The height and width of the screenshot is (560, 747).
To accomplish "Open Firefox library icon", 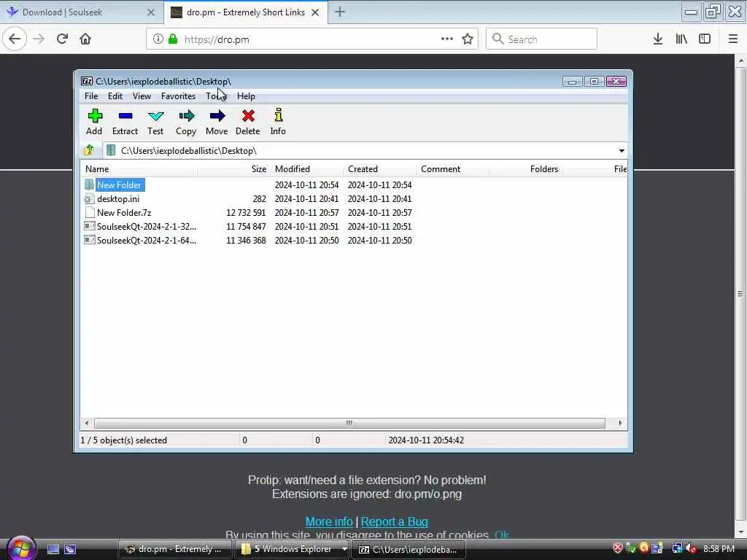I will click(681, 39).
